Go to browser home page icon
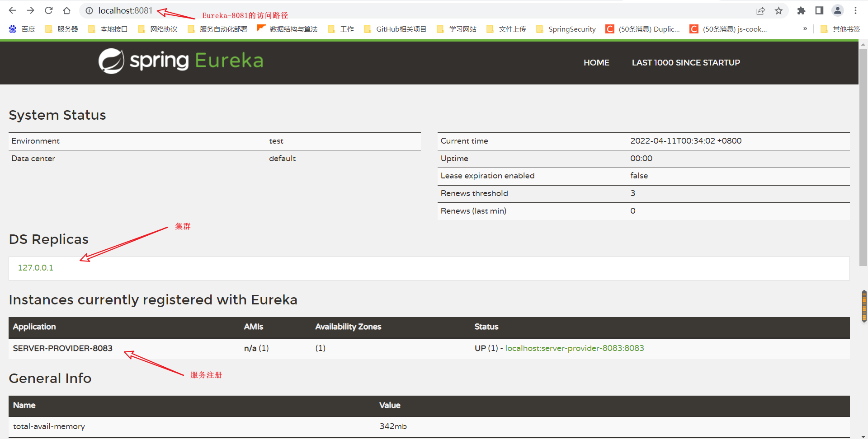Viewport: 868px width, 439px height. [66, 10]
